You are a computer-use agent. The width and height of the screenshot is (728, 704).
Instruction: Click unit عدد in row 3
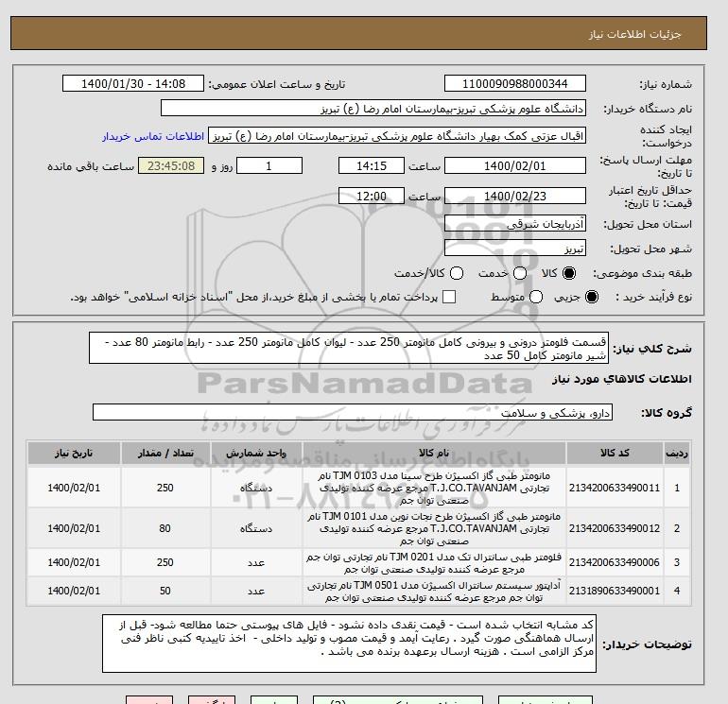pyautogui.click(x=256, y=562)
